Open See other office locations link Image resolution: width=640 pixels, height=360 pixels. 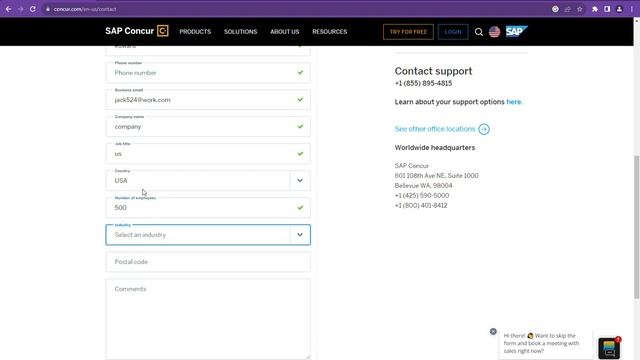pos(435,129)
